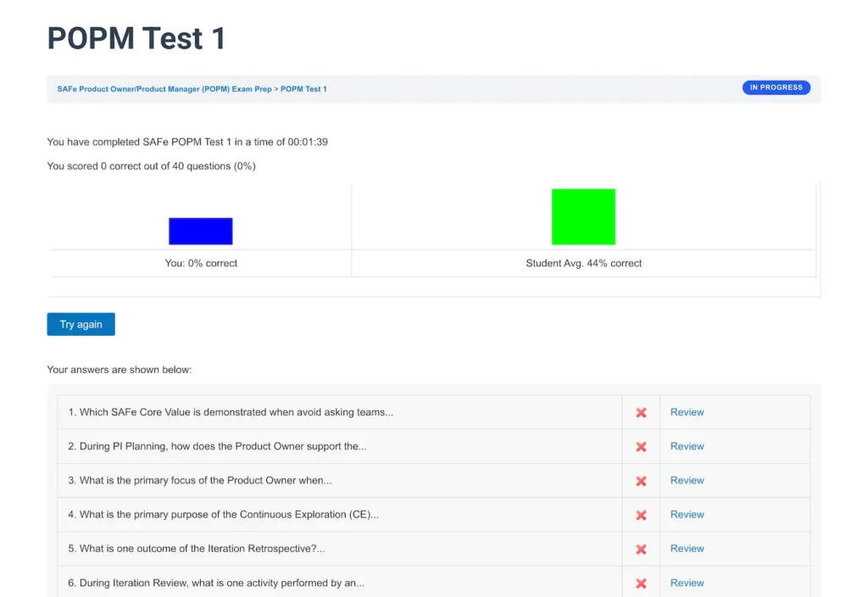The image size is (868, 597).
Task: Open Review for question 2
Action: pos(687,446)
